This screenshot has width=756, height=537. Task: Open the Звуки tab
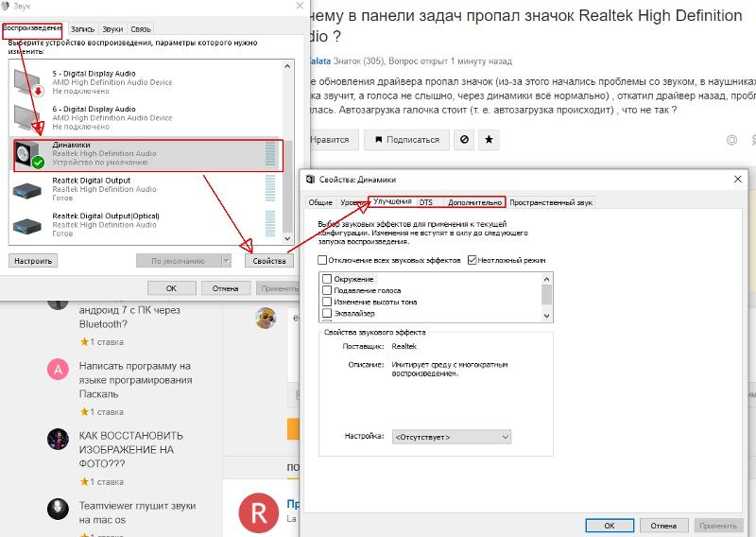(x=112, y=29)
